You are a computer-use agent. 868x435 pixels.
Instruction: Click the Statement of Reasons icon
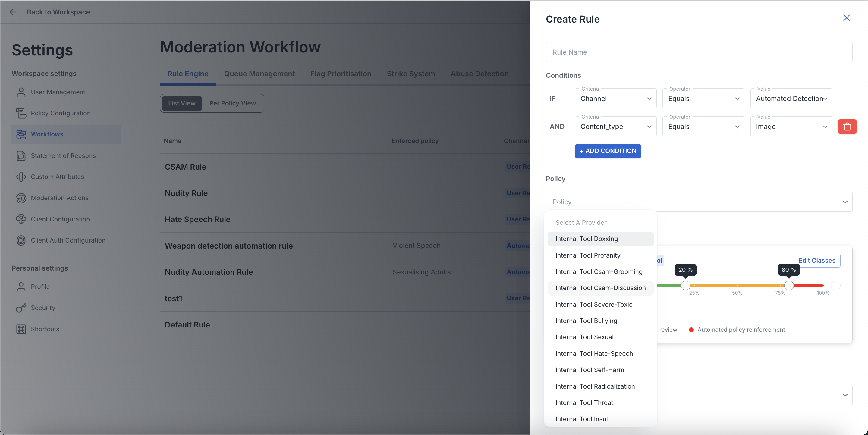(21, 155)
